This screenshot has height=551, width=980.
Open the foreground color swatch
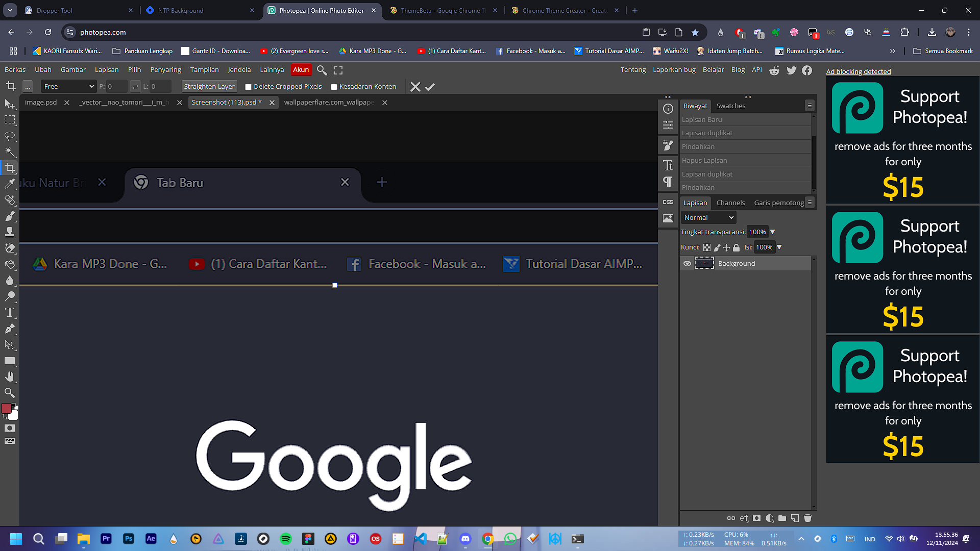click(x=6, y=408)
